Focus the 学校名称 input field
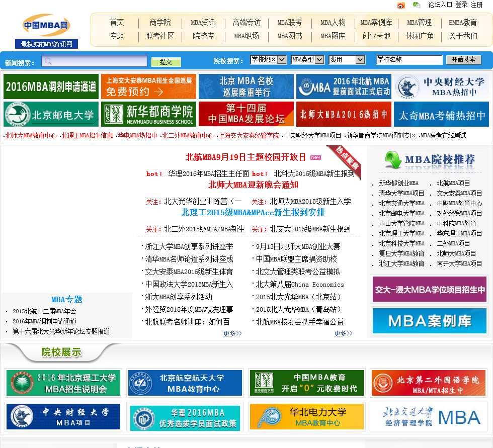Screen dimensions: 493x448 pyautogui.click(x=409, y=59)
